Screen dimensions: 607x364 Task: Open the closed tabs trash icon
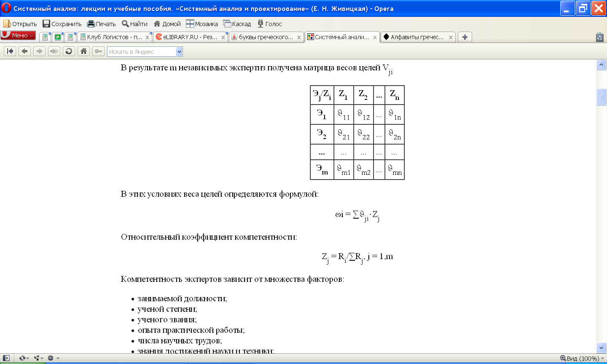click(600, 37)
